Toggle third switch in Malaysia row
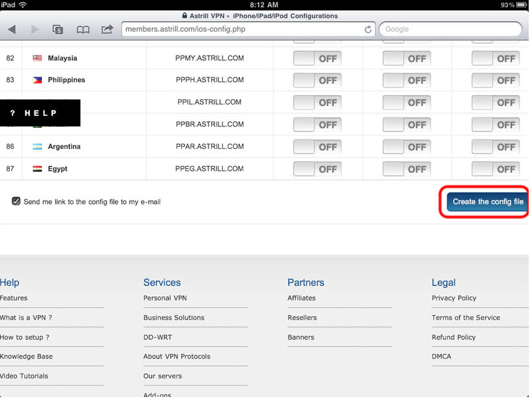The height and width of the screenshot is (401, 532). [496, 58]
